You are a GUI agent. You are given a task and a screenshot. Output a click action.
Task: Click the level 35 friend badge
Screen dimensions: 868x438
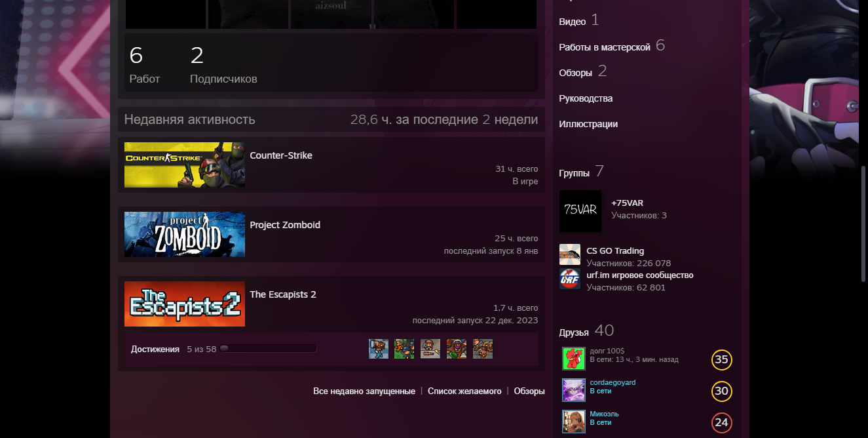click(721, 360)
